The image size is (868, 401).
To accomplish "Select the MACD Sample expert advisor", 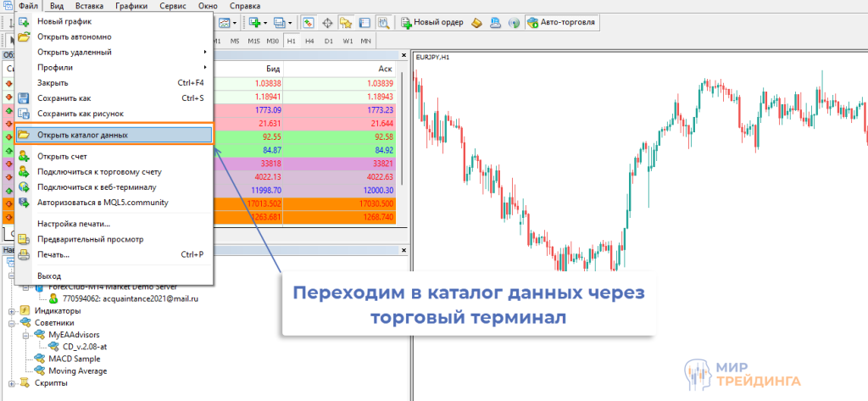I will click(75, 359).
